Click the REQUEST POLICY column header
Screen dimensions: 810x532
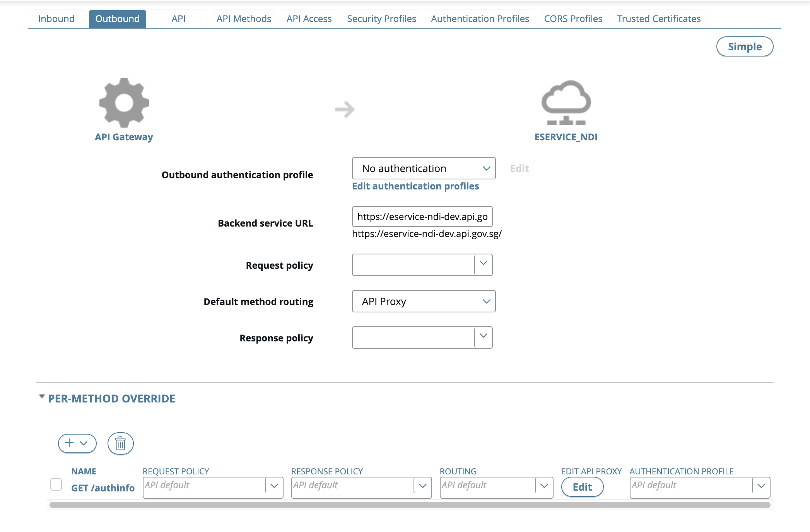tap(176, 471)
